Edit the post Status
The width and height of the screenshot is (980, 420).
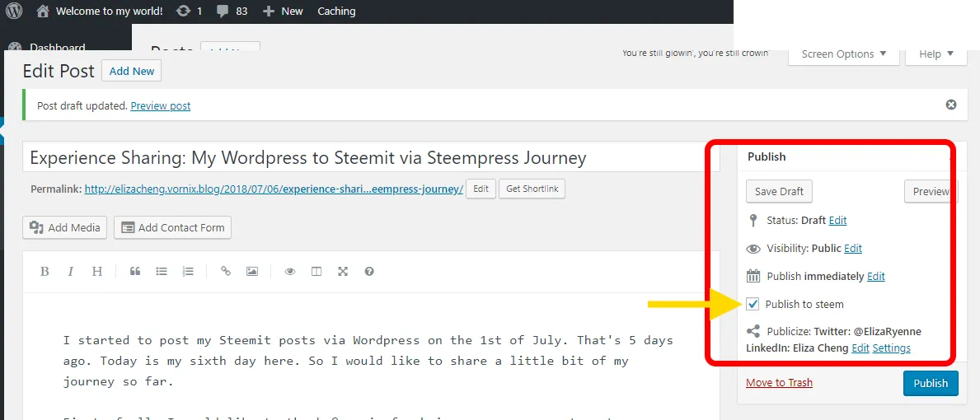tap(837, 221)
